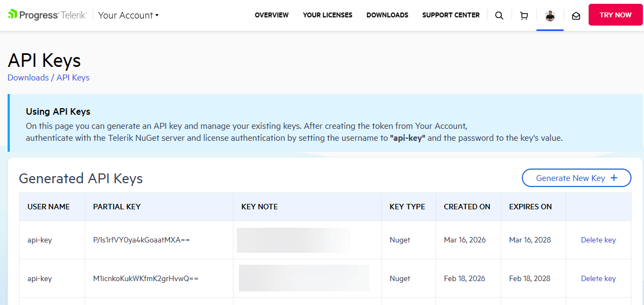644x305 pixels.
Task: Open the search magnifier icon
Action: click(499, 15)
